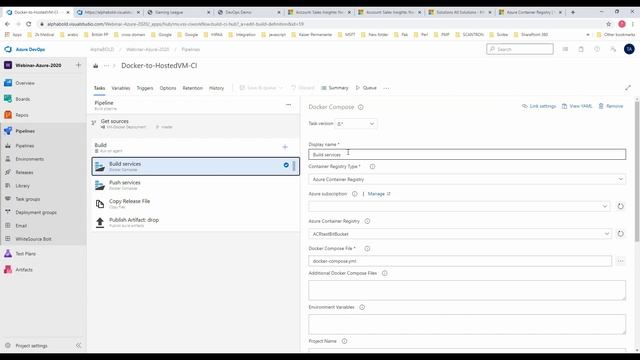Browse for the Docker Compose file

[620, 261]
